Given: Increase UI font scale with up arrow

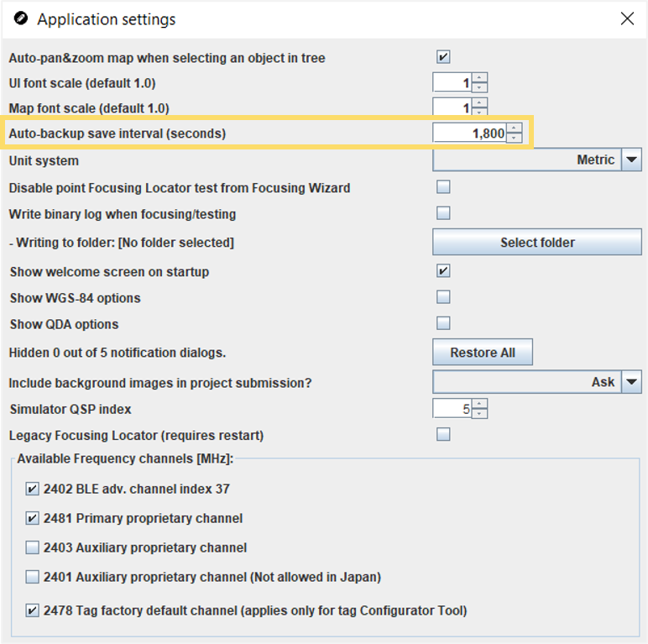Looking at the screenshot, I should [x=479, y=77].
